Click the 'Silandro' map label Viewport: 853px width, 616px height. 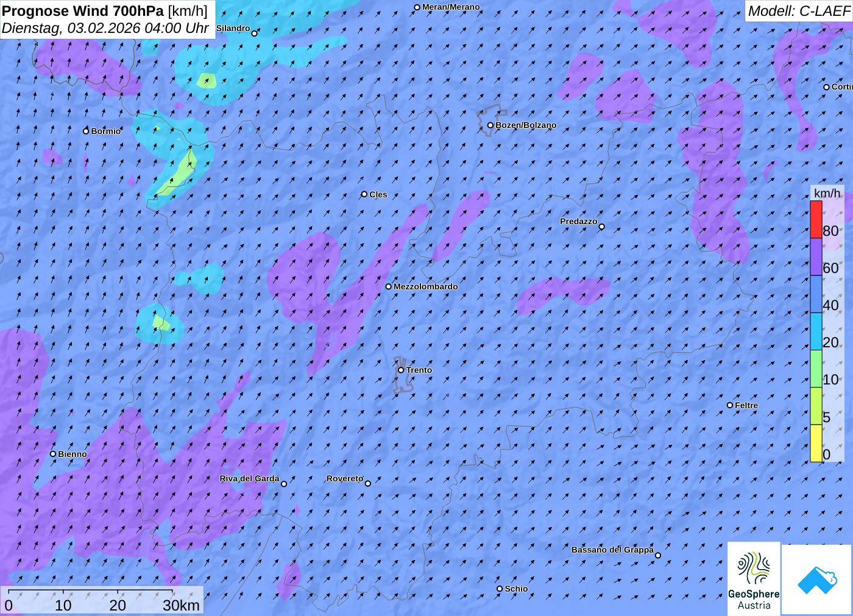[x=233, y=29]
